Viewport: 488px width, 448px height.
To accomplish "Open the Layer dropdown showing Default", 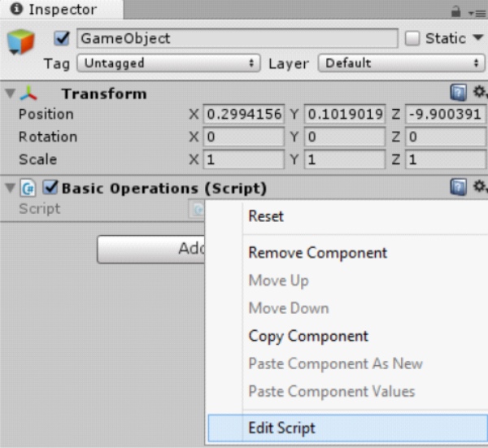I will pyautogui.click(x=401, y=63).
